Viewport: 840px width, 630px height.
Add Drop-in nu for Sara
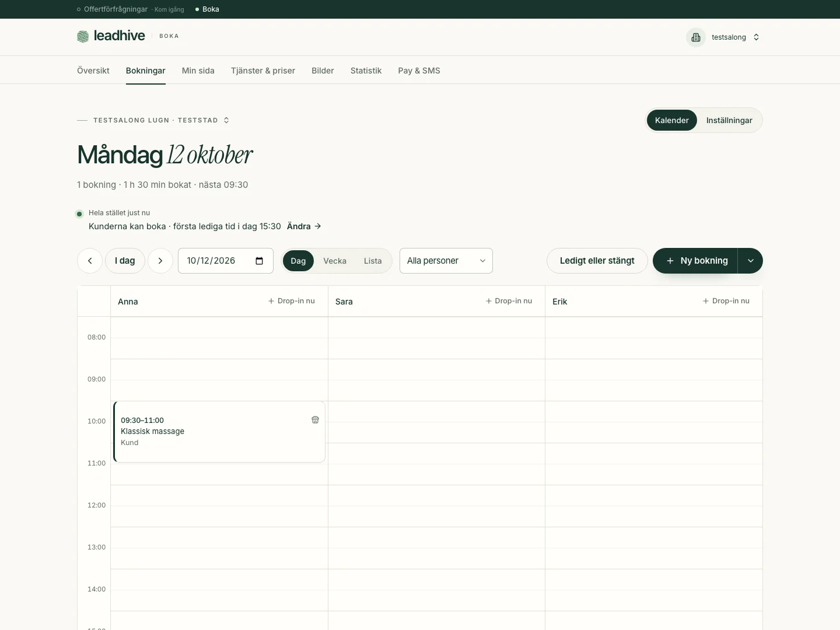pyautogui.click(x=509, y=301)
